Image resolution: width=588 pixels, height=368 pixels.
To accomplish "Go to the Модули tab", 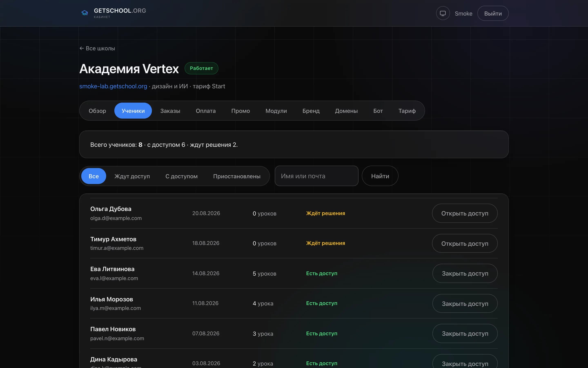I will tap(276, 111).
